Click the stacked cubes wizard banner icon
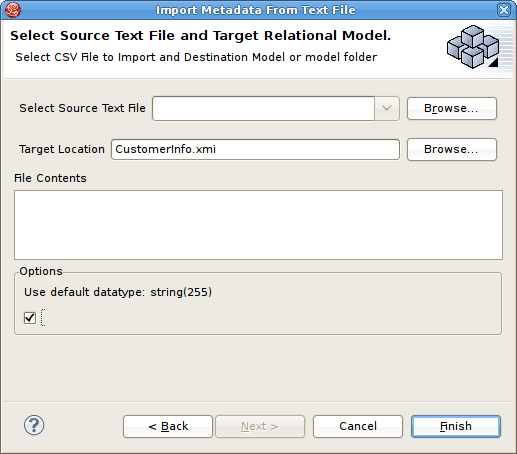 tap(473, 47)
